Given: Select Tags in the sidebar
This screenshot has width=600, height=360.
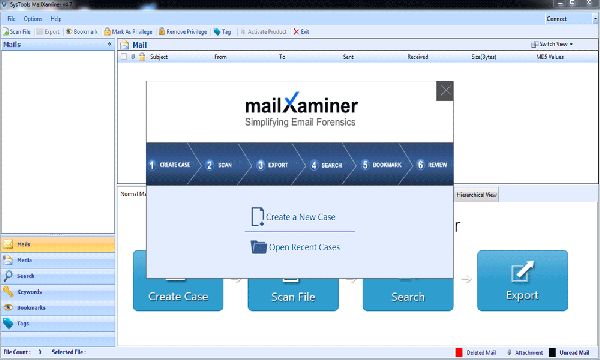Looking at the screenshot, I should tap(58, 324).
